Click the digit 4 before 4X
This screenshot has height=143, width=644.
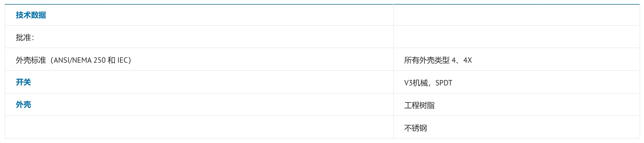(454, 60)
